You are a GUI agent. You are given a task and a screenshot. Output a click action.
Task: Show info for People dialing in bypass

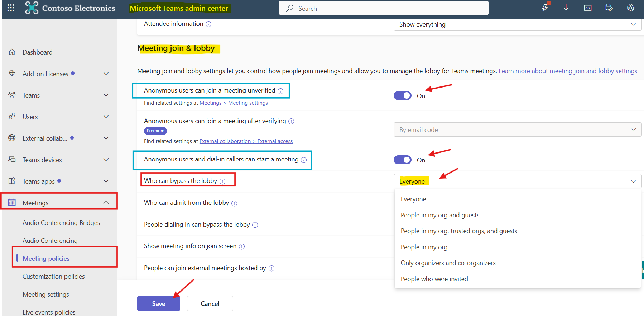click(x=255, y=225)
